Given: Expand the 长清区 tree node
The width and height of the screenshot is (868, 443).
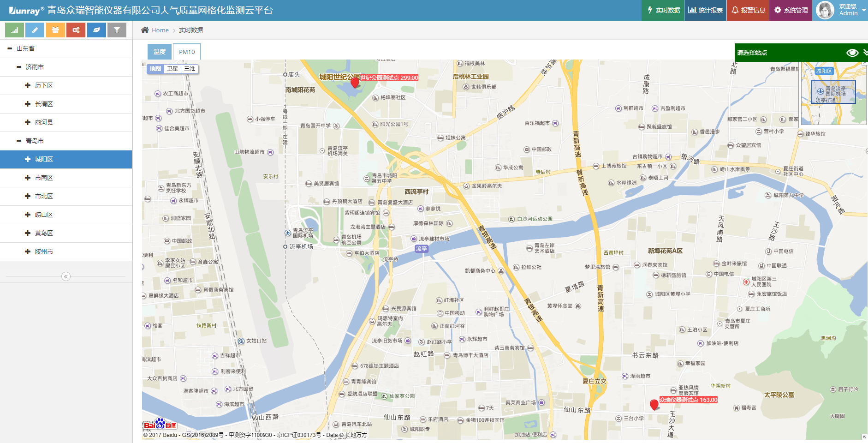Looking at the screenshot, I should coord(28,104).
